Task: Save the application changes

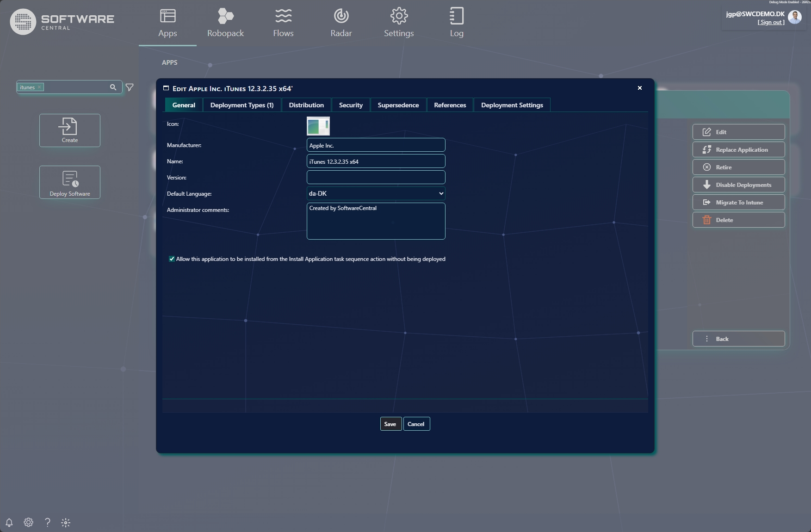Action: (x=390, y=424)
